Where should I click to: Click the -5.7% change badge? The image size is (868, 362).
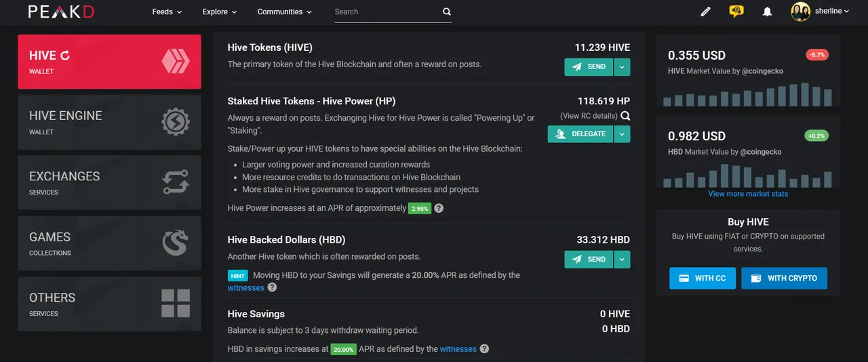(x=817, y=55)
